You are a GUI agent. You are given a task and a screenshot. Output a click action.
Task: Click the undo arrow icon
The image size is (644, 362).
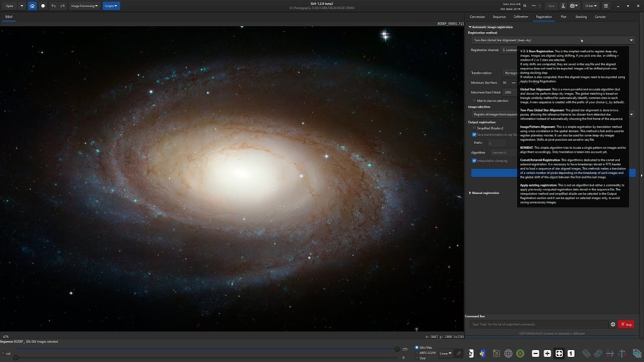pos(53,6)
